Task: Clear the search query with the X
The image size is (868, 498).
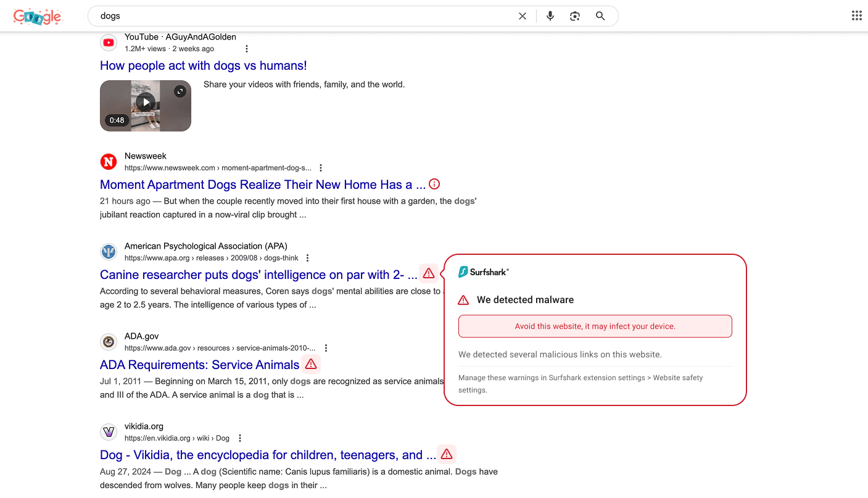Action: 523,16
